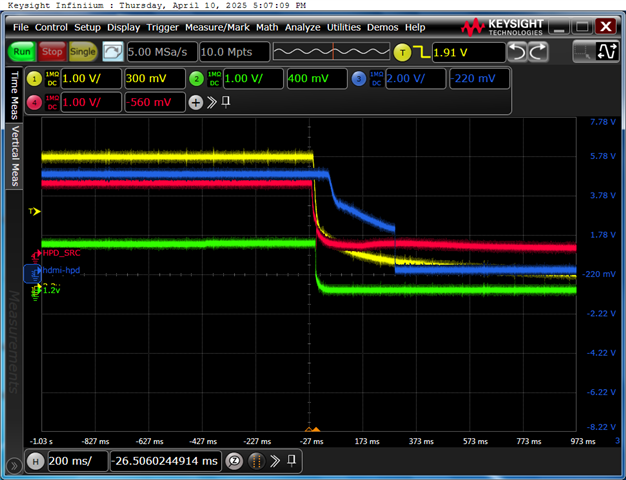Click the falling edge trigger slope icon

(421, 52)
